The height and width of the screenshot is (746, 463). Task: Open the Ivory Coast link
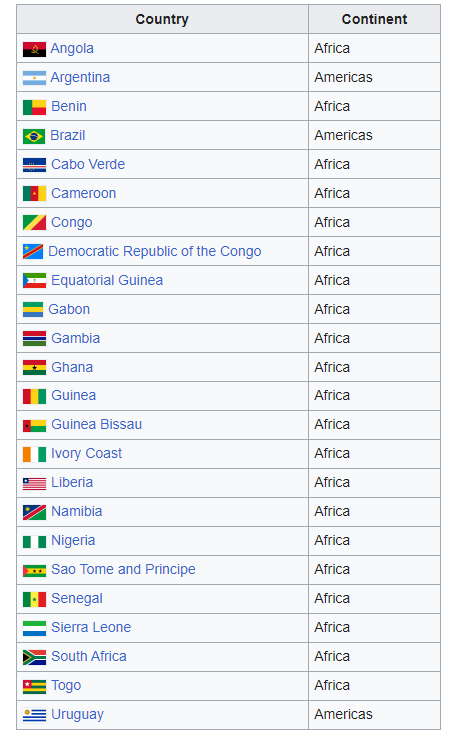(87, 453)
